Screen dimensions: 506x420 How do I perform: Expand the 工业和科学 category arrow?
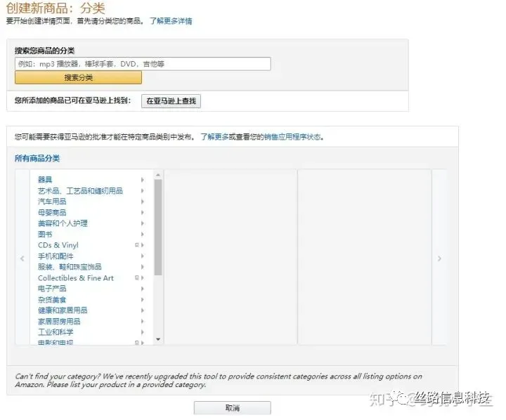tap(142, 332)
